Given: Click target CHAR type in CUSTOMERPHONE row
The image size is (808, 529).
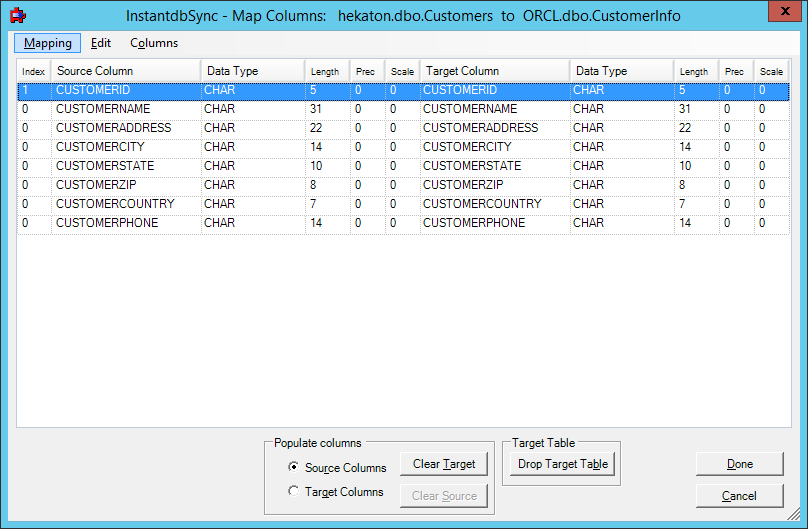Looking at the screenshot, I should 588,223.
